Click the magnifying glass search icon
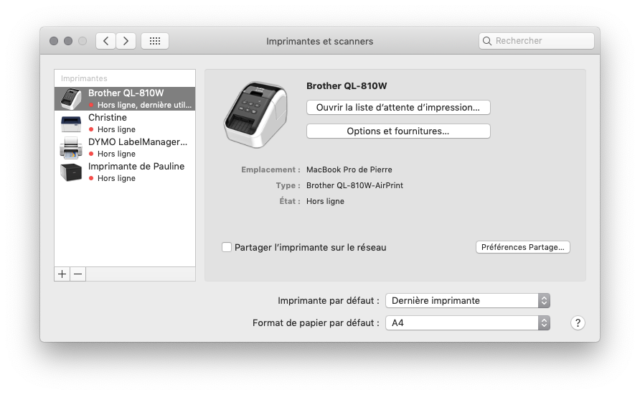 tap(487, 41)
